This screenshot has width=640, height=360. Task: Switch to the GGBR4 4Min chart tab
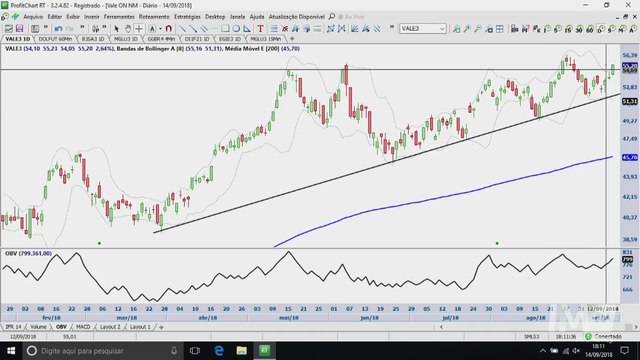click(x=161, y=39)
